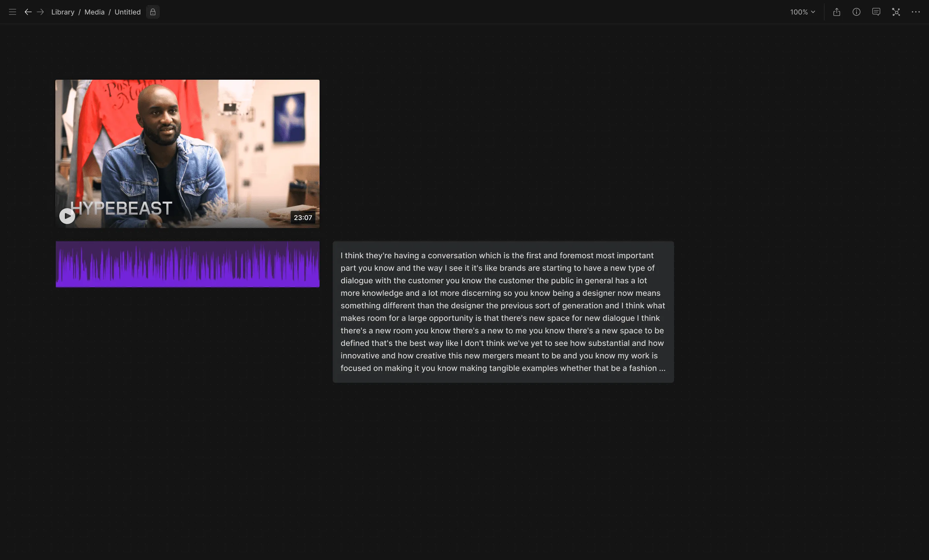
Task: Open the comments icon
Action: (876, 12)
